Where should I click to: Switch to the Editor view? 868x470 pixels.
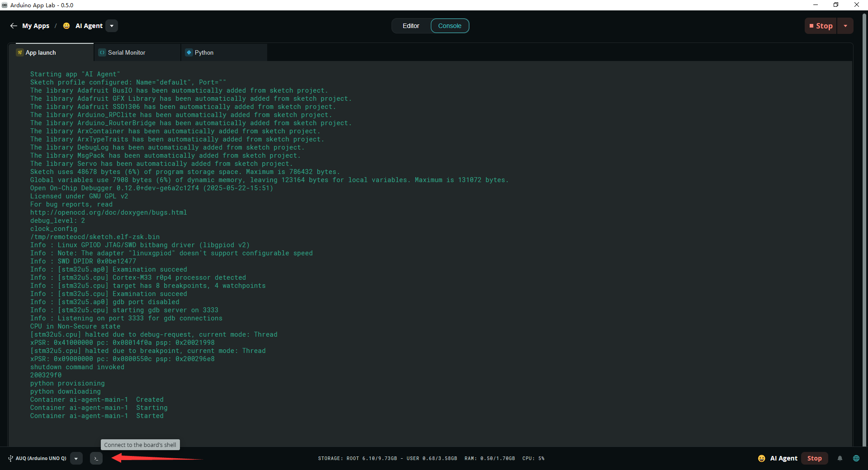click(411, 26)
